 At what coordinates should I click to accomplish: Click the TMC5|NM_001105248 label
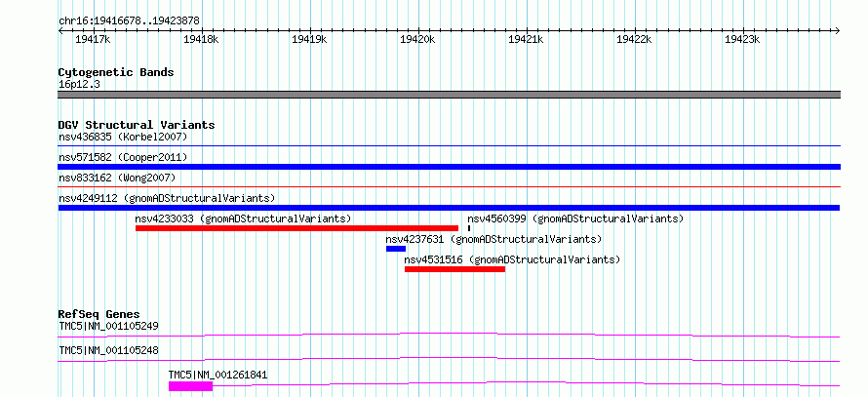[108, 350]
